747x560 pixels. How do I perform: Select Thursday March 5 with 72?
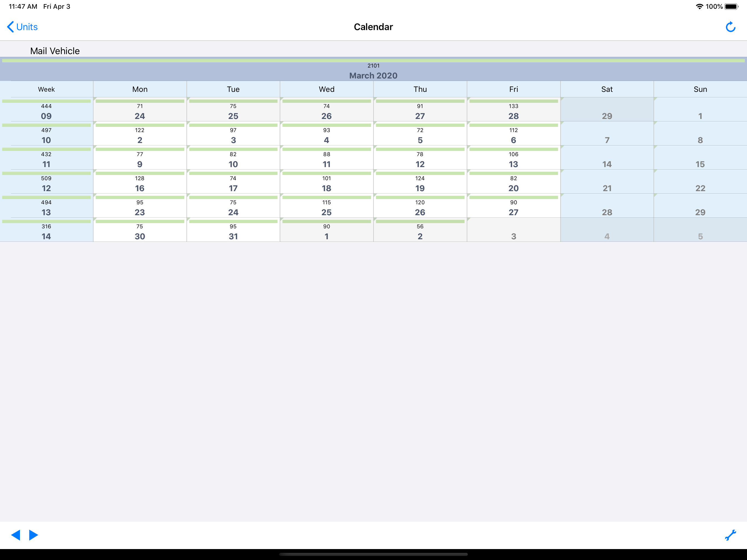[420, 134]
